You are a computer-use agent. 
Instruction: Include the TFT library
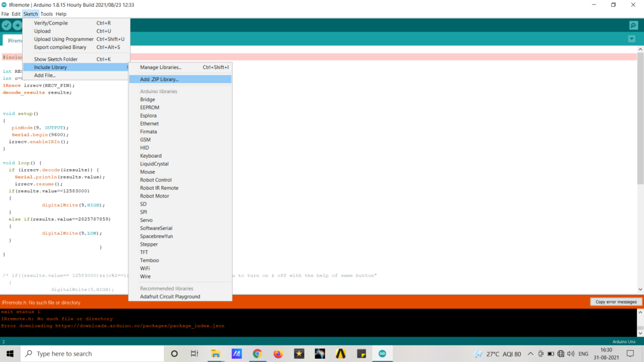pyautogui.click(x=180, y=253)
